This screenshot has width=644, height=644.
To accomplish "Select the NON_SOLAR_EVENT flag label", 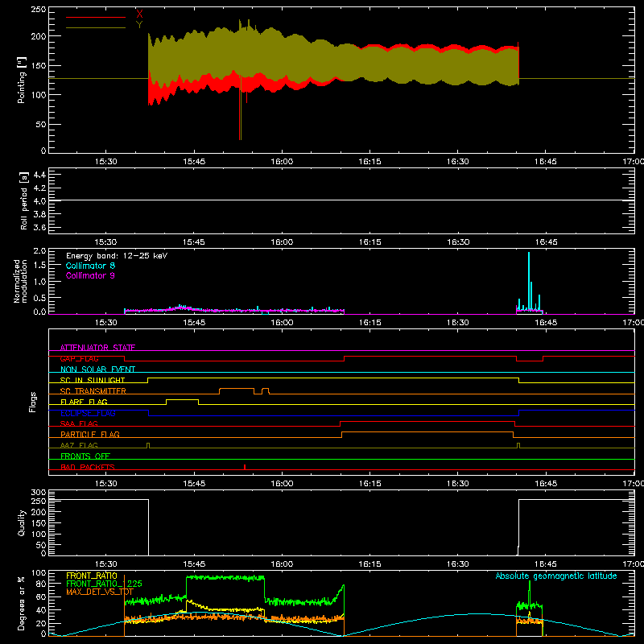I will click(97, 369).
